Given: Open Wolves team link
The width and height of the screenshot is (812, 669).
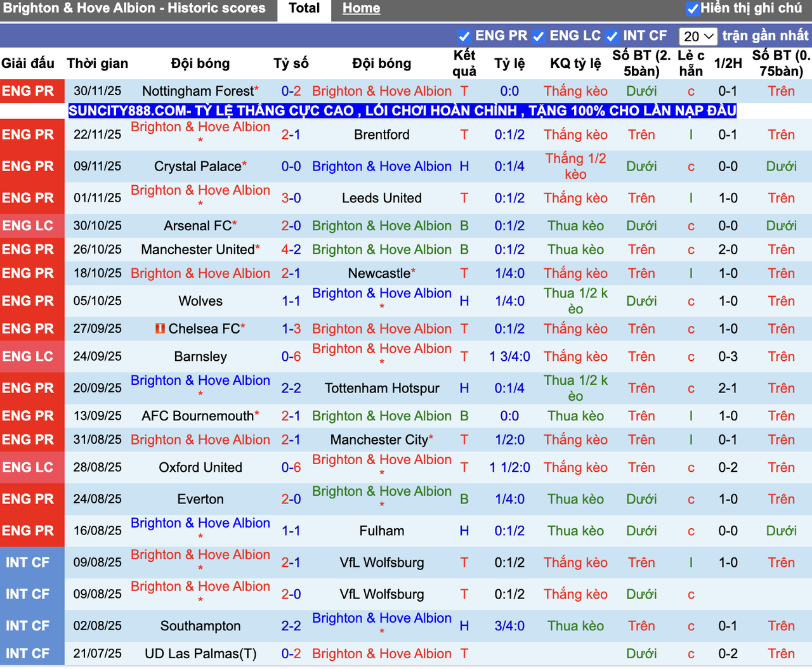Looking at the screenshot, I should 200,301.
